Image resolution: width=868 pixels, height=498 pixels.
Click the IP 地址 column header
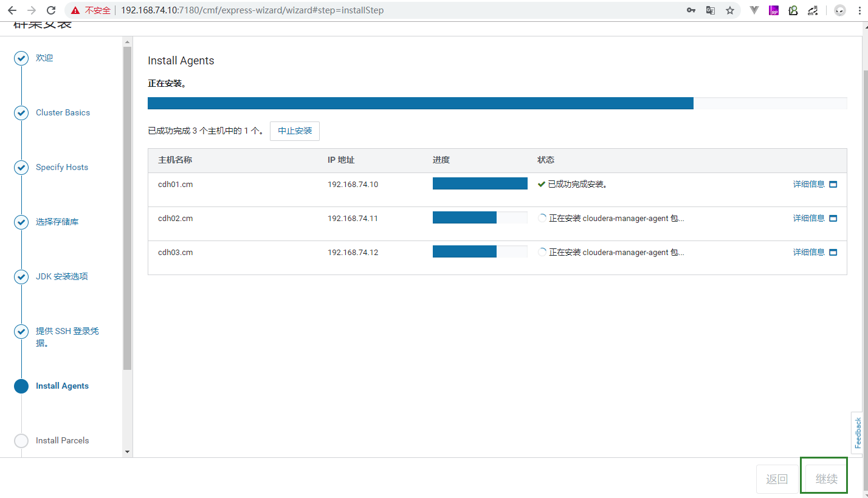click(x=341, y=160)
